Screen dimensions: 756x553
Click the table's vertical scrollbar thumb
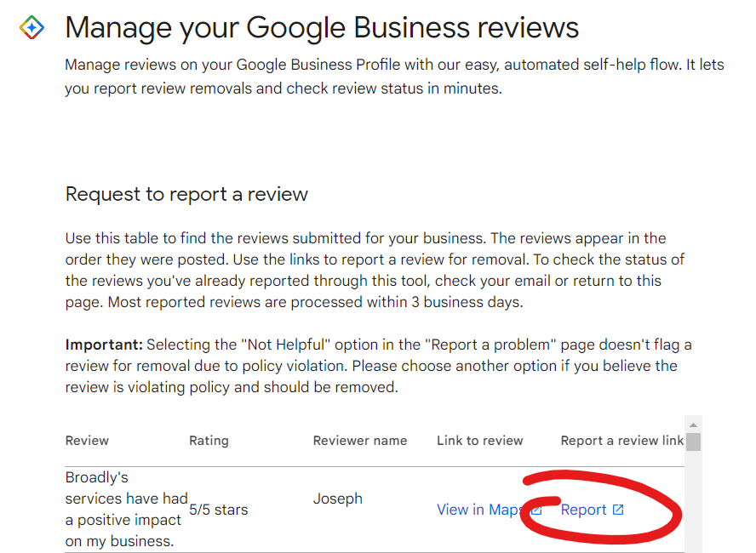692,441
